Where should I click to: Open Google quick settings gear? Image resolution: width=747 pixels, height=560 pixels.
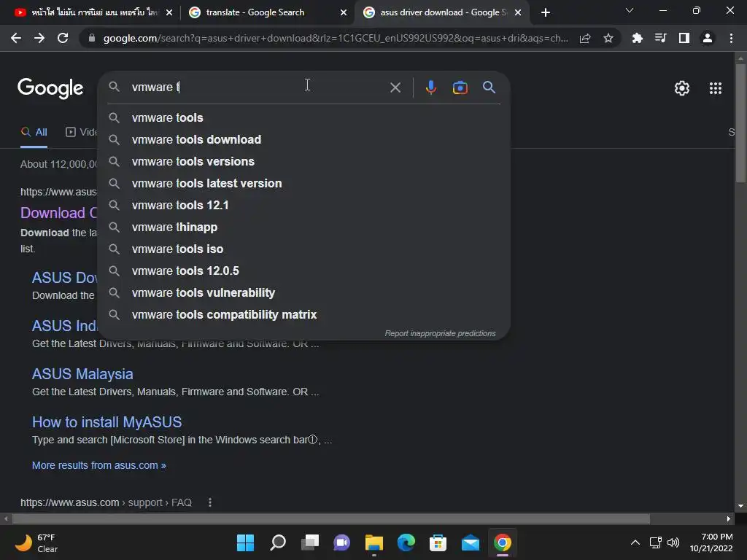682,88
